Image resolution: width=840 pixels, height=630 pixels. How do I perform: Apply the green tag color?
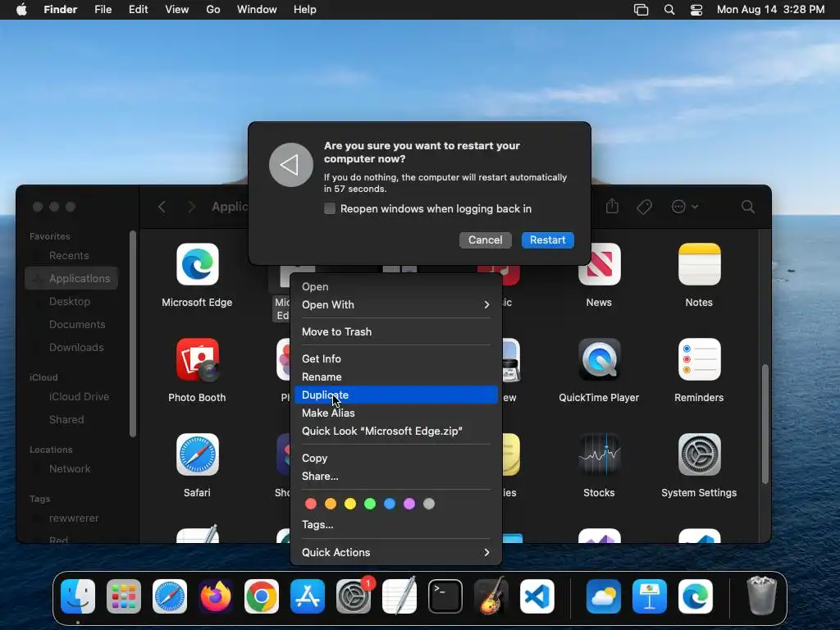[x=370, y=504]
